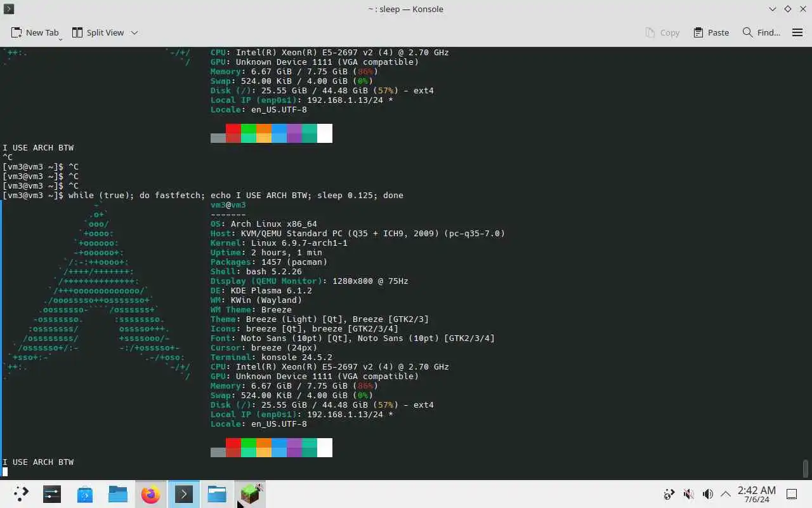This screenshot has width=812, height=508.
Task: Click the 'Uptime: 2 hours, 1 min' line
Action: tap(266, 252)
